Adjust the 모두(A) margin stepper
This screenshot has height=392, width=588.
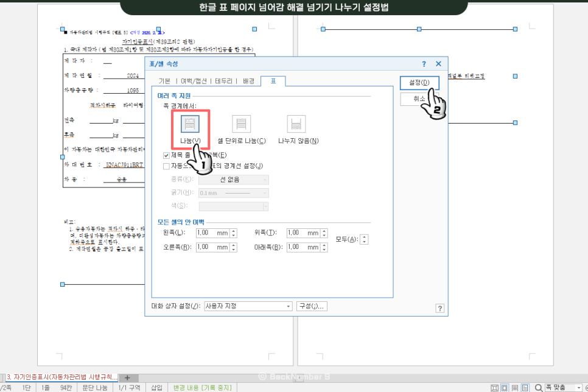click(365, 239)
